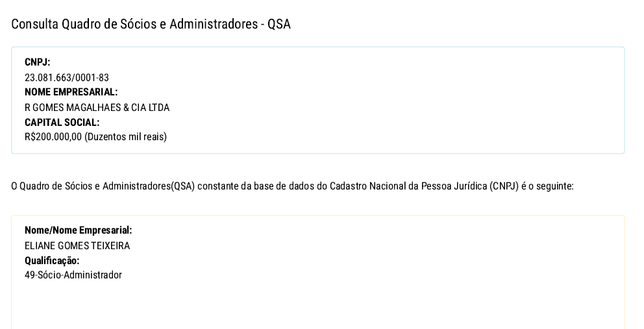Click the "(Duzentos mil reais)" text

tap(125, 137)
